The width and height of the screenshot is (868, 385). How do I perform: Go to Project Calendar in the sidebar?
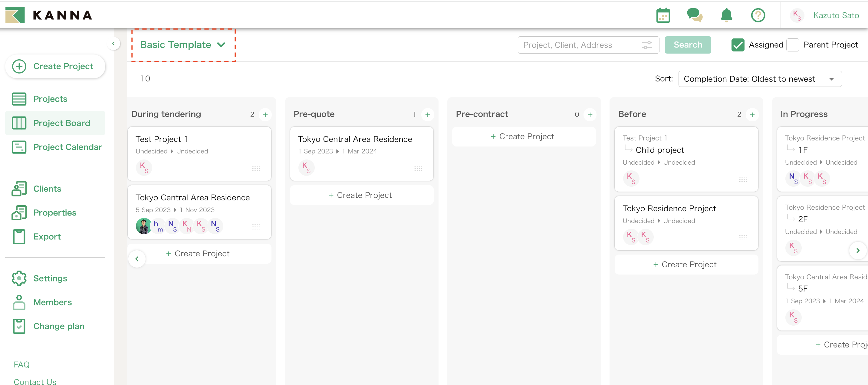click(67, 147)
